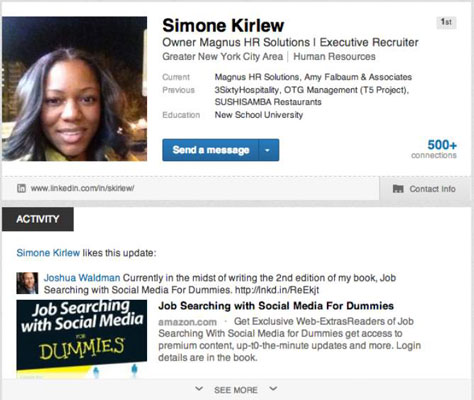Click the right chevron beside SEE MORE

click(x=273, y=389)
